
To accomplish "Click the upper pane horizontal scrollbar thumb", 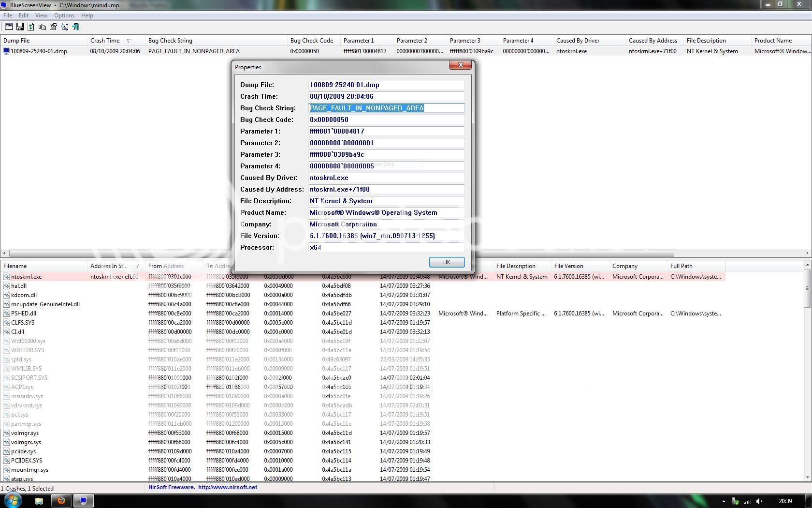I will [341, 254].
